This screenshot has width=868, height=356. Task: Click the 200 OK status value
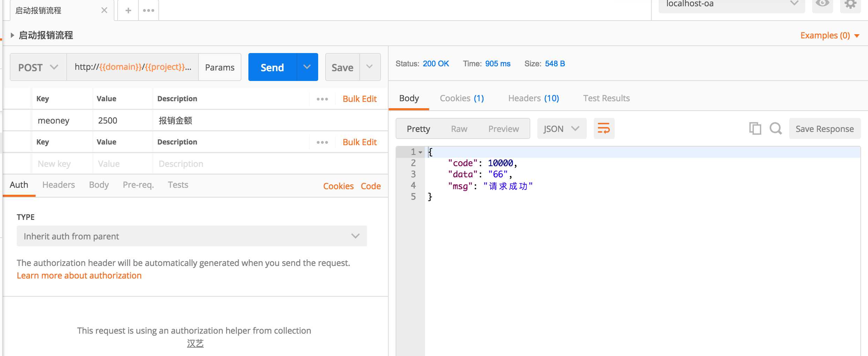click(436, 64)
